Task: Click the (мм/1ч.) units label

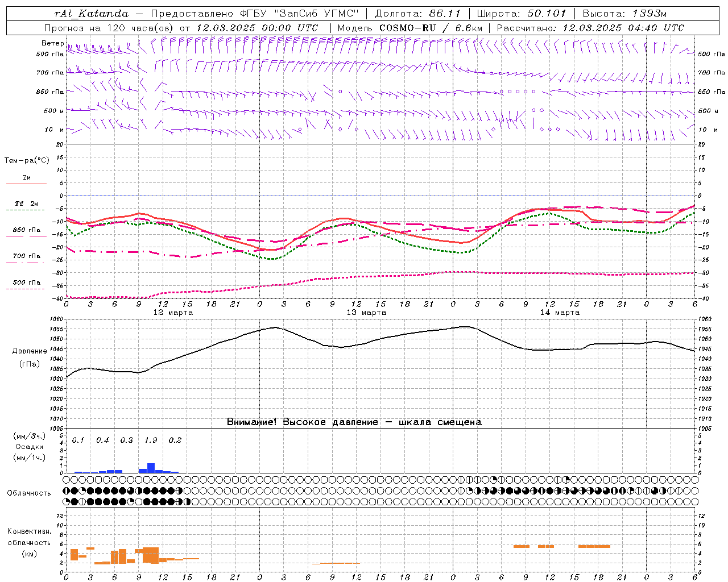Action: tap(29, 458)
